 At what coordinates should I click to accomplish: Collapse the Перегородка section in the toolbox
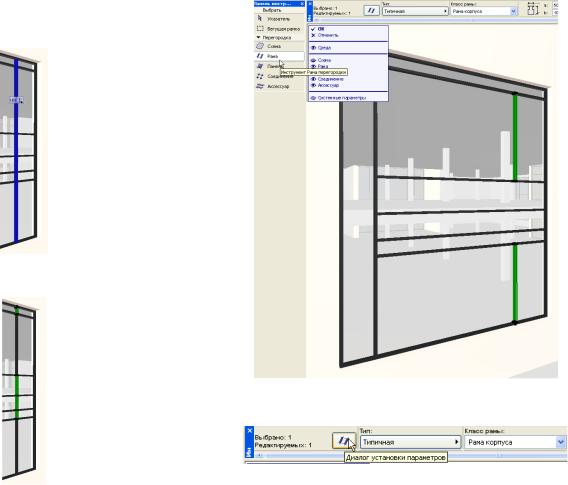pos(258,37)
